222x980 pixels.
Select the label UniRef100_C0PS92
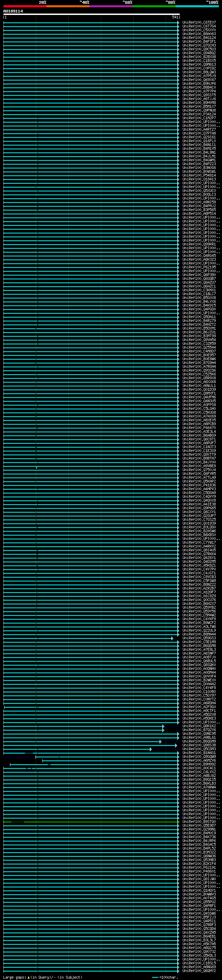point(199,68)
